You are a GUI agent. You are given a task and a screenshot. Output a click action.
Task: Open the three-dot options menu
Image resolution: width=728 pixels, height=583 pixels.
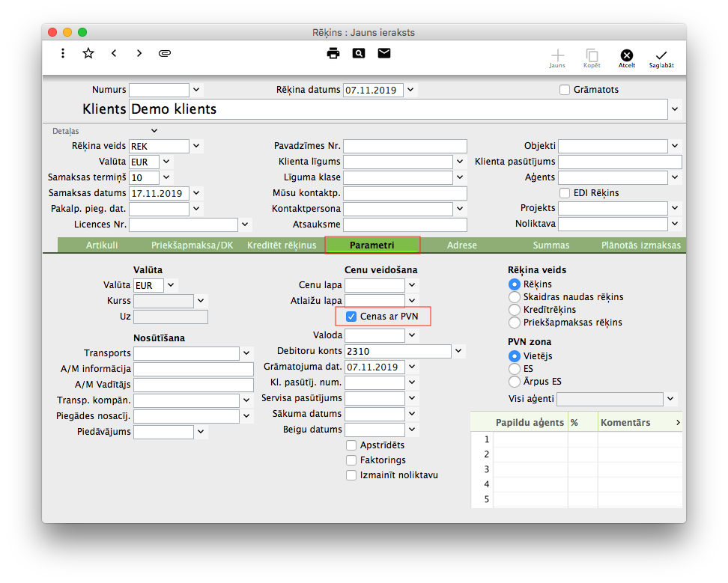(63, 53)
